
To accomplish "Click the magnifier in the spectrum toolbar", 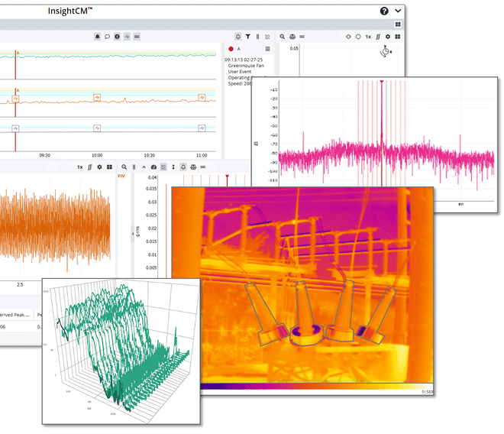I will click(x=124, y=167).
